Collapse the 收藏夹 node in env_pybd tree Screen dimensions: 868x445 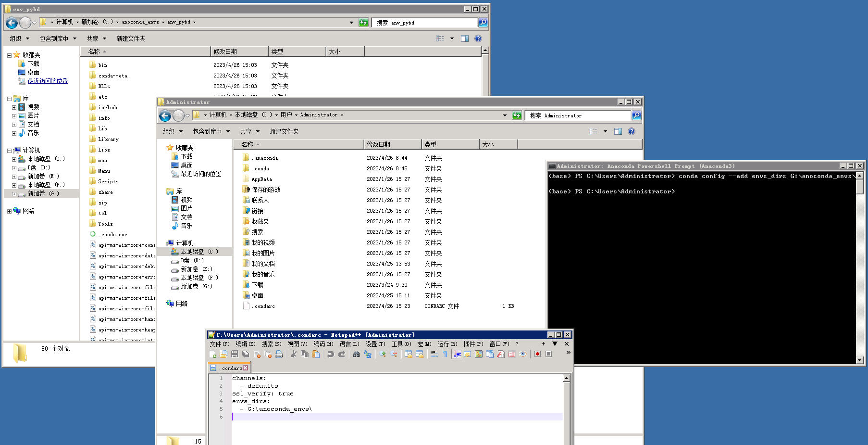click(9, 55)
